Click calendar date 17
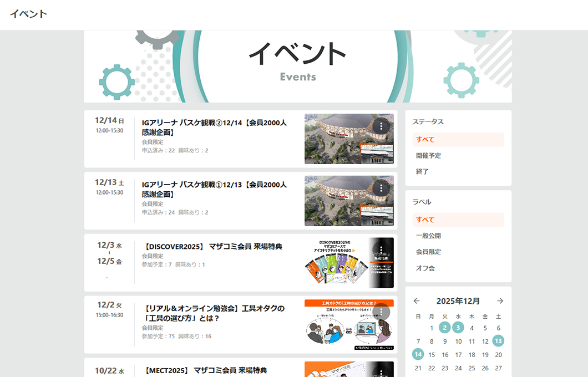Image resolution: width=588 pixels, height=377 pixels. tap(458, 354)
